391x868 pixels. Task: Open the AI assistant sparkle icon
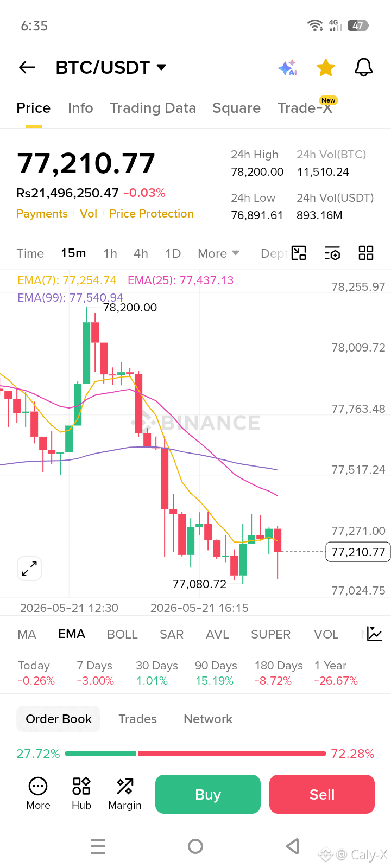pos(287,68)
